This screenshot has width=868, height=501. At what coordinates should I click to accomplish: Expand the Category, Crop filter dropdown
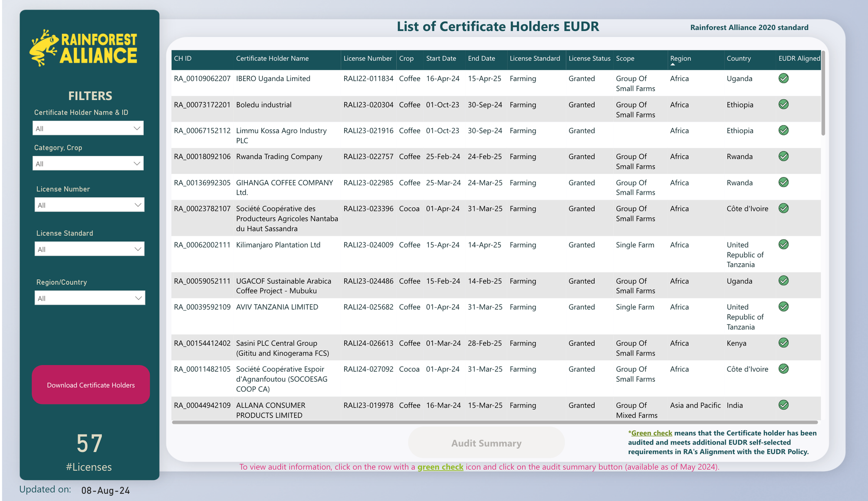tap(88, 164)
